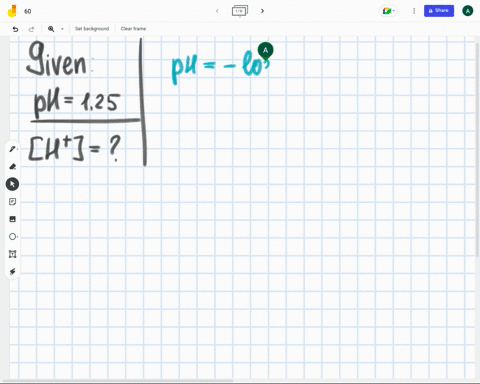Open the zoom level dropdown arrow
This screenshot has height=384, width=480.
[62, 29]
